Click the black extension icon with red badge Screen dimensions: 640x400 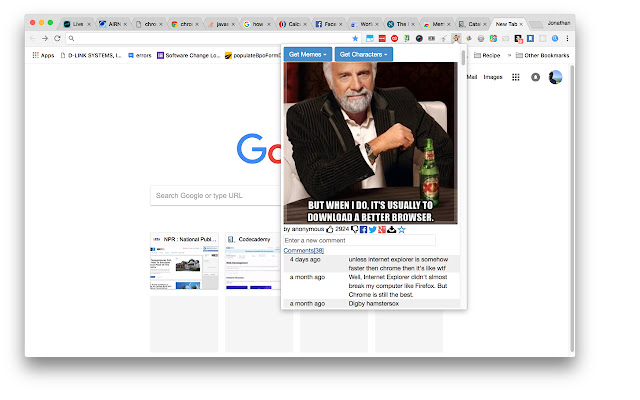518,39
